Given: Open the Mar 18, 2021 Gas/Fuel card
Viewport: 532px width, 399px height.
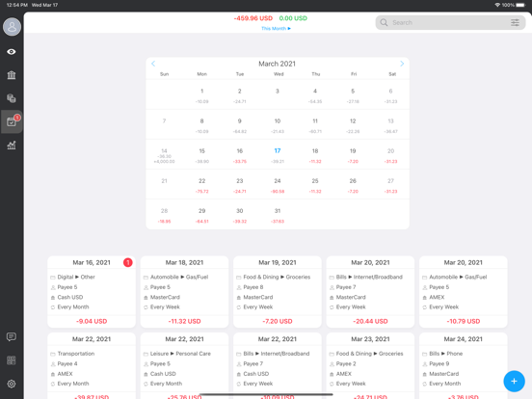Looking at the screenshot, I should (185, 292).
